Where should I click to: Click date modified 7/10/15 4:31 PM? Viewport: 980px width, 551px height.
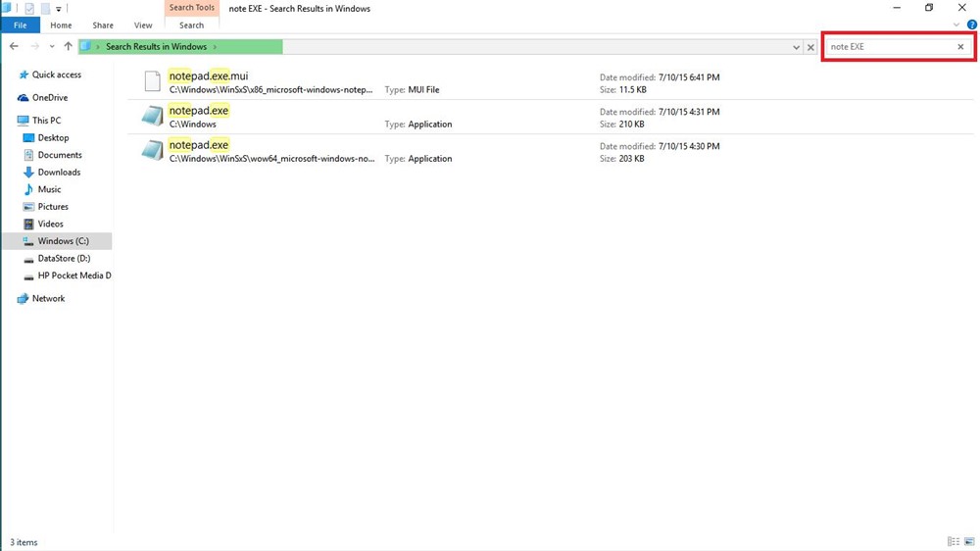[x=660, y=112]
